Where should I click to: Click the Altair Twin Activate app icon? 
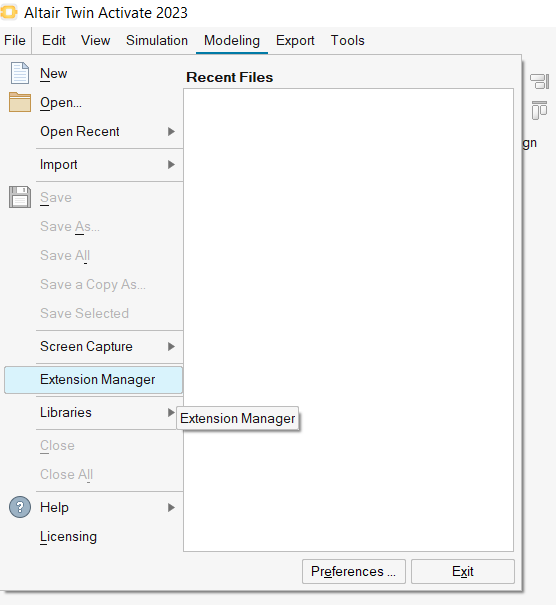[9, 12]
